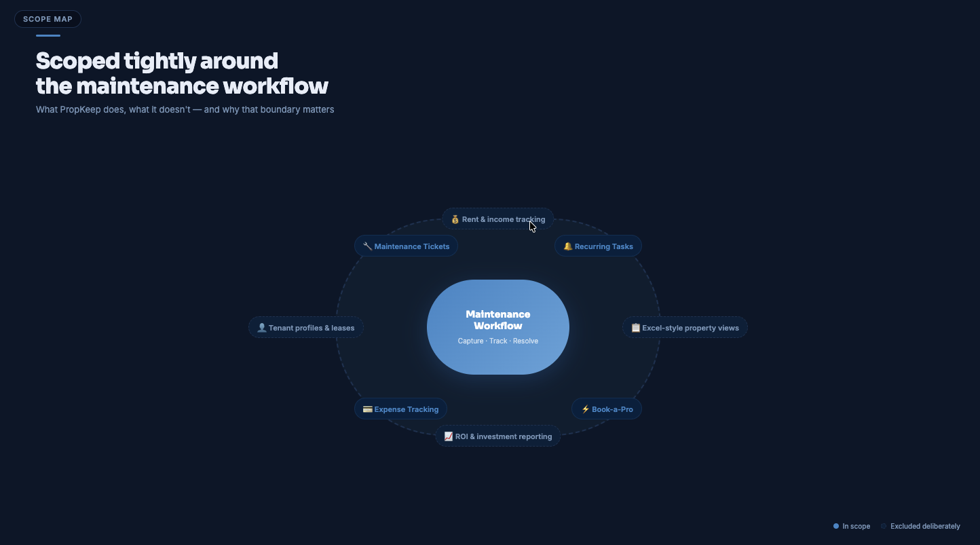980x545 pixels.
Task: Click the blue 'In scope' legend dot
Action: pos(835,526)
